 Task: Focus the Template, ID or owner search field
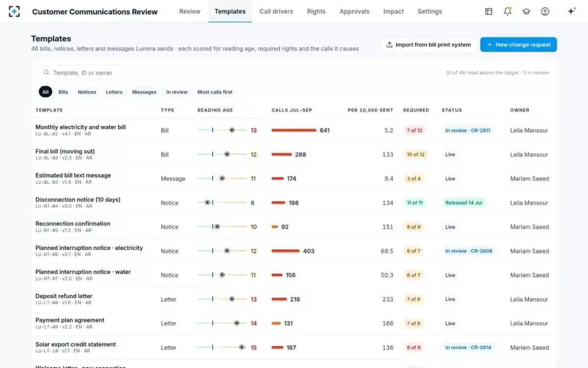pyautogui.click(x=96, y=73)
